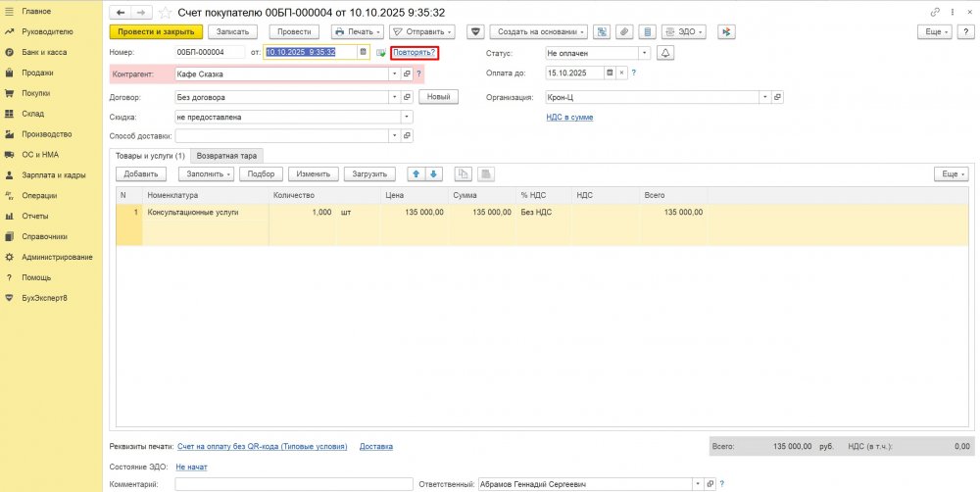Click the Повторять? link
This screenshot has width=980, height=492.
tap(415, 53)
